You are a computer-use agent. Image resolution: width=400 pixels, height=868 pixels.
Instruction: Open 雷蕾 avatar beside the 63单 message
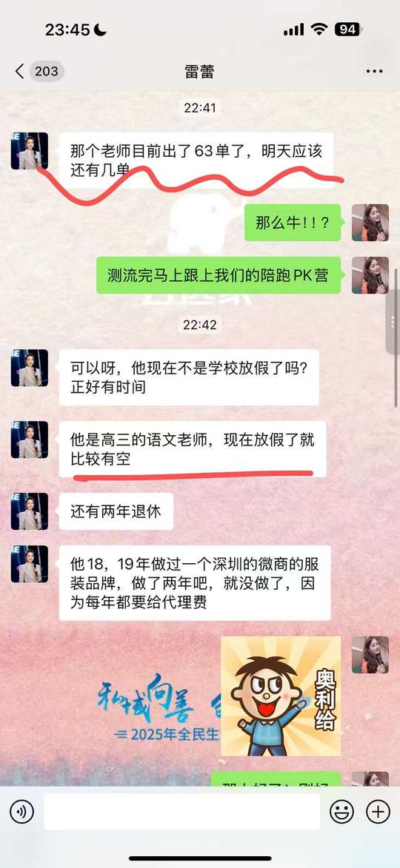pos(30,150)
